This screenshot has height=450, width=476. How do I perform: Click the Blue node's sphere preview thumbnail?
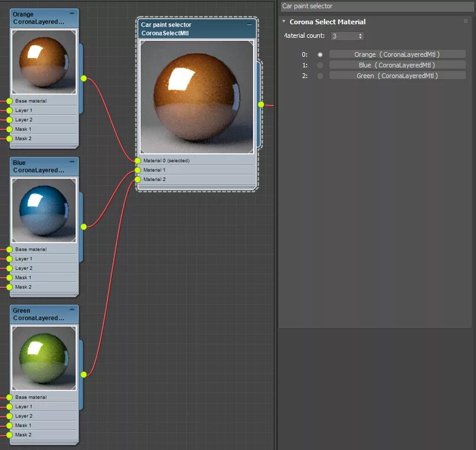(43, 210)
